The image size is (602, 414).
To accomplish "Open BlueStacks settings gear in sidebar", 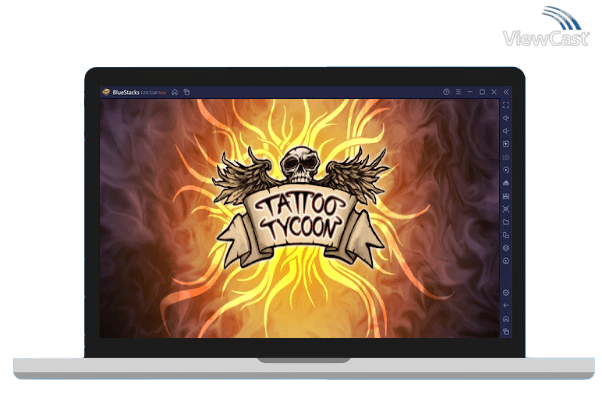I will click(506, 293).
